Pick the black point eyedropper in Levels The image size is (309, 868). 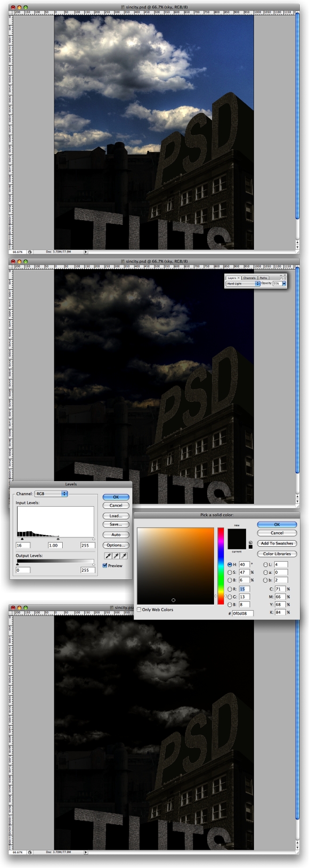[x=108, y=556]
